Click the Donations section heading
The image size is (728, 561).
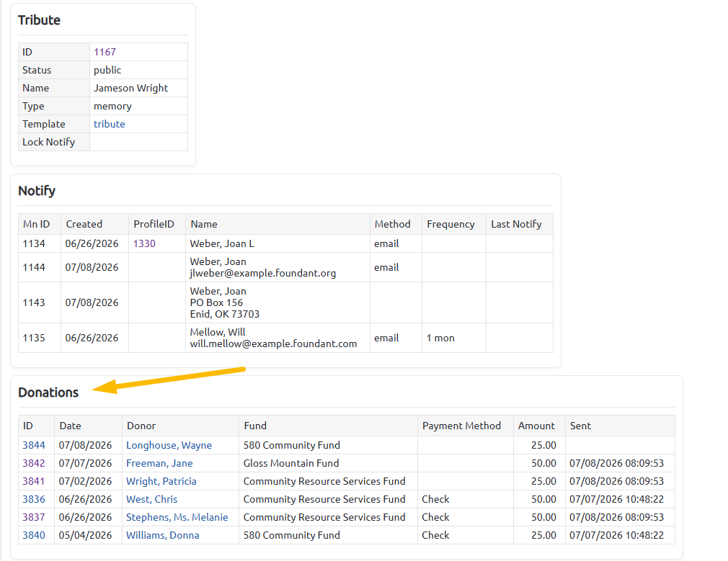48,392
